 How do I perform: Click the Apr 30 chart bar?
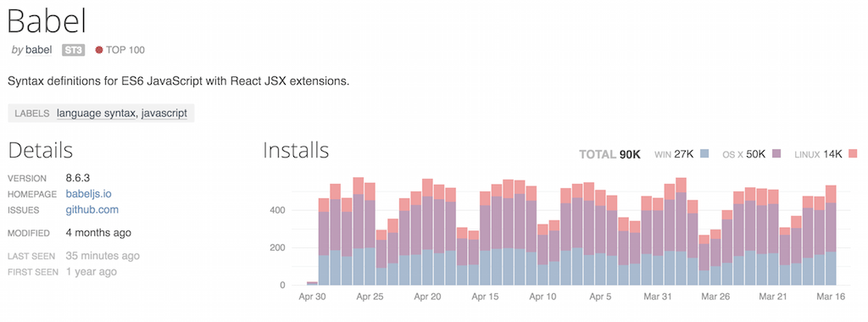click(312, 283)
